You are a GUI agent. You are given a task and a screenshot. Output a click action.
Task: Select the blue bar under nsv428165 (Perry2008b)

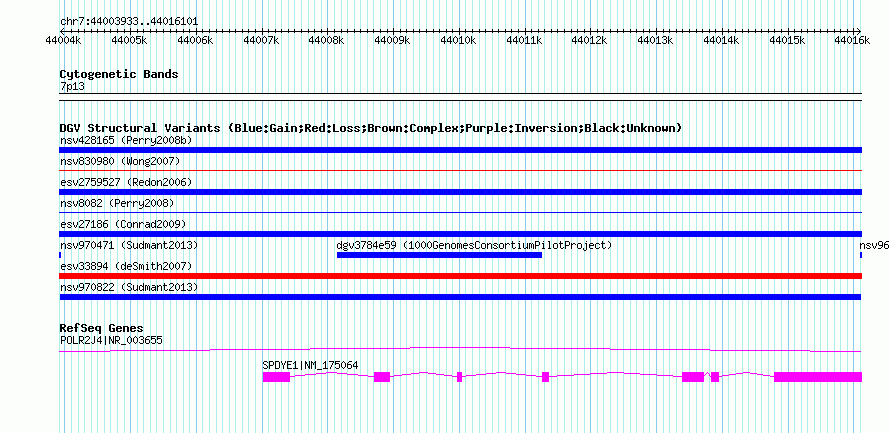tap(460, 150)
